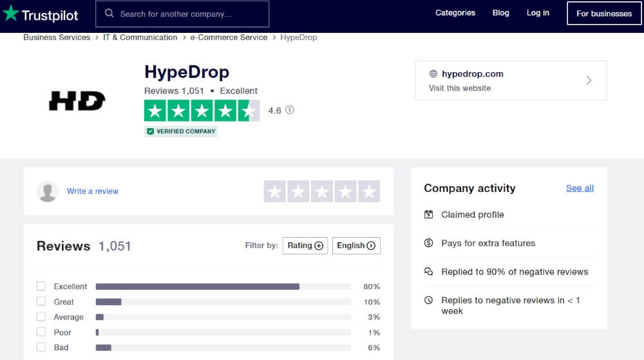Click the dollar icon for extra features
This screenshot has height=360, width=644.
point(428,243)
